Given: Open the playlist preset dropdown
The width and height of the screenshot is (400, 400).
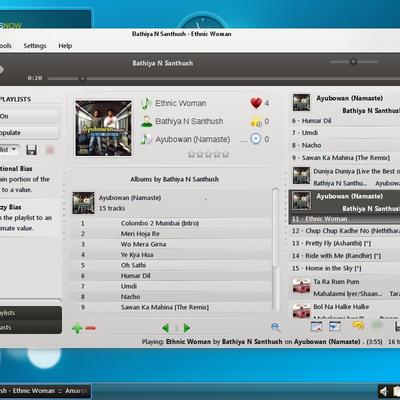Looking at the screenshot, I should (x=9, y=149).
